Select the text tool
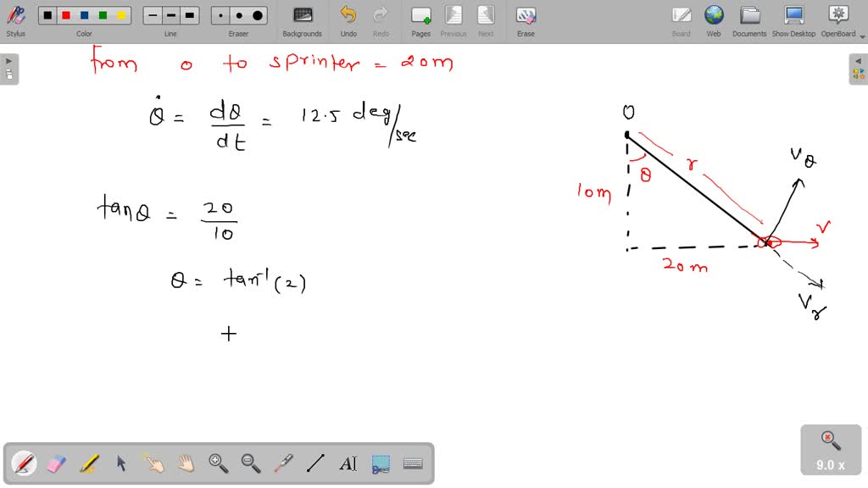The image size is (868, 488). pyautogui.click(x=348, y=463)
